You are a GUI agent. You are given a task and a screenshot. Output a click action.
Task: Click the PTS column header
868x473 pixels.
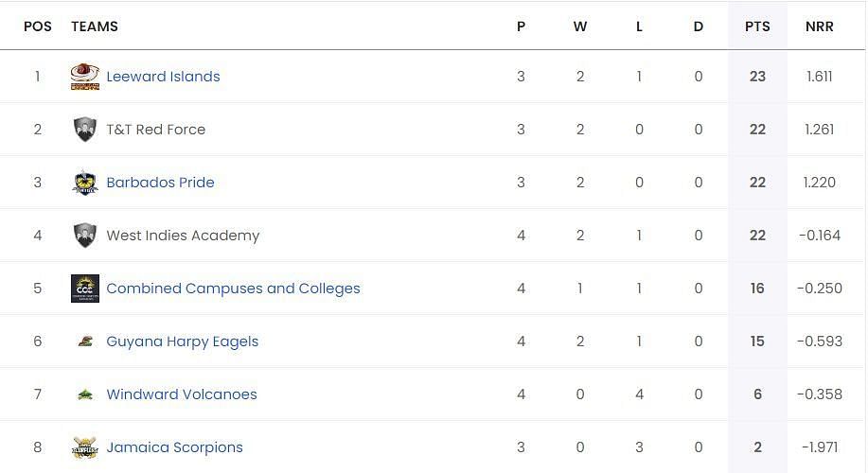(x=757, y=26)
